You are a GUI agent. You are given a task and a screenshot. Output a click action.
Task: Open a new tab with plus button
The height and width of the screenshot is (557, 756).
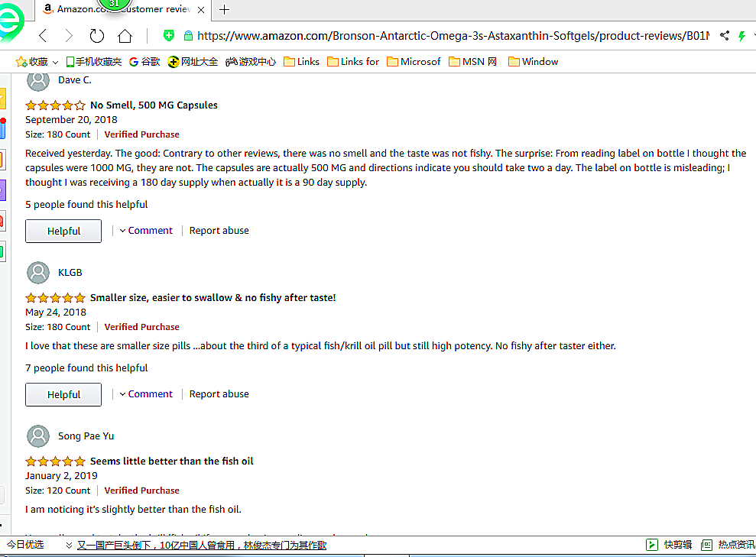224,9
